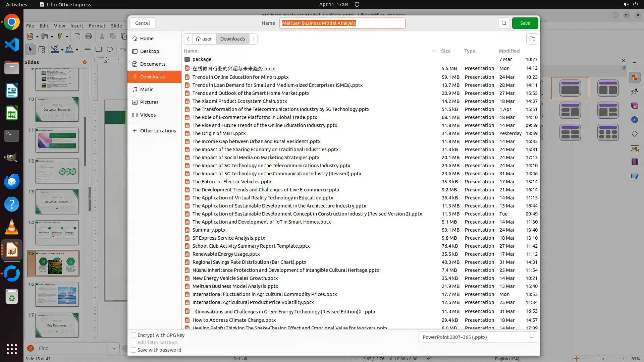Open Thunderbird from the dock

(12, 181)
